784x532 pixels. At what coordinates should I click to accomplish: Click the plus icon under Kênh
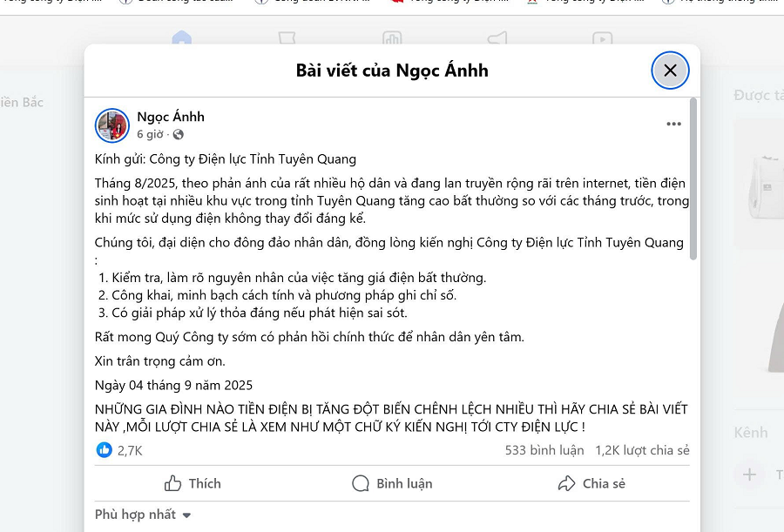pyautogui.click(x=749, y=475)
